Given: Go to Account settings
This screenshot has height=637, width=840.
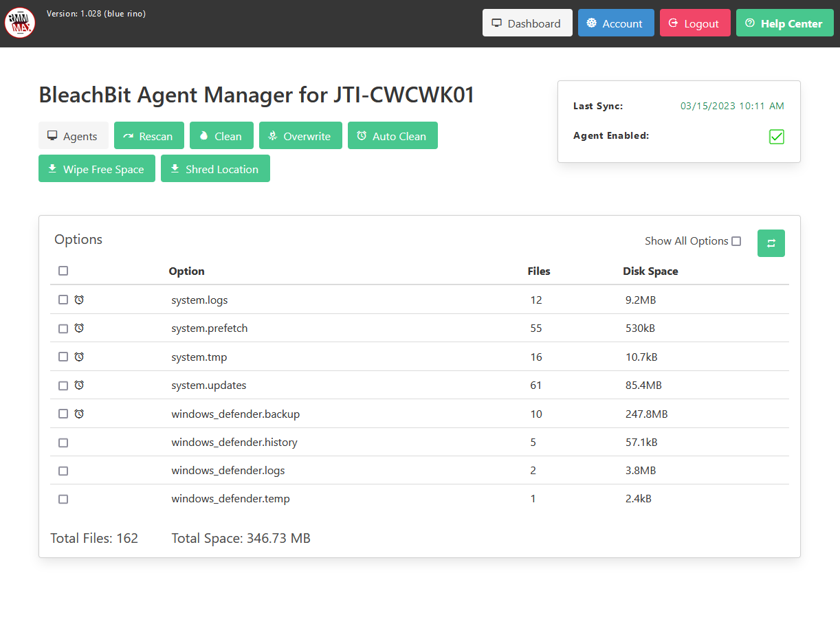Looking at the screenshot, I should point(615,23).
